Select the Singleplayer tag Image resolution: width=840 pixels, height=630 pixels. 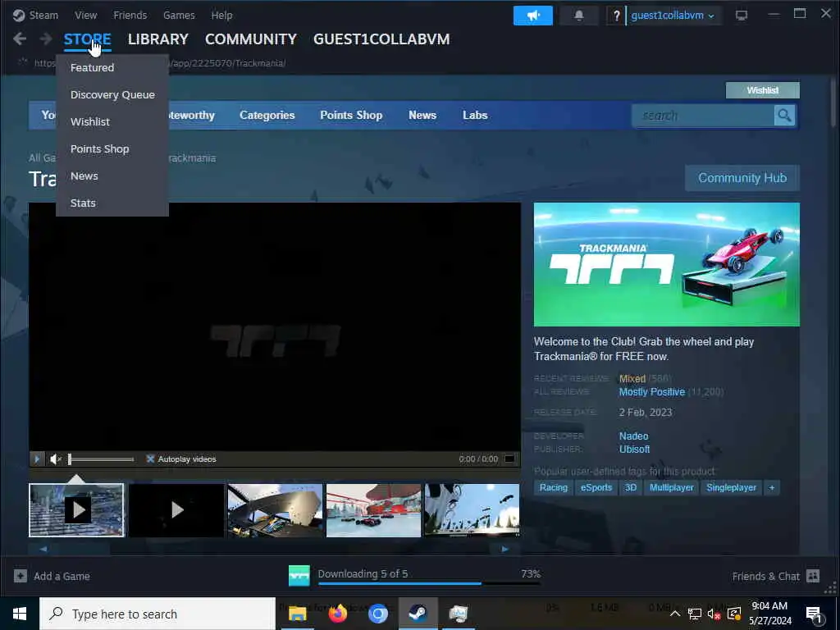[x=731, y=487]
